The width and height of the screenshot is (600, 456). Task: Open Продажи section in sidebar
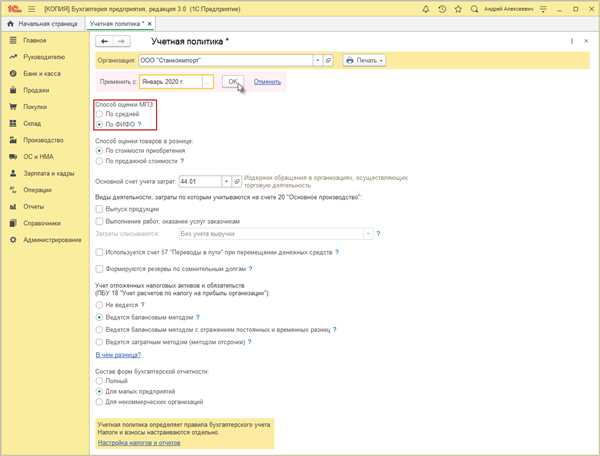(x=36, y=90)
